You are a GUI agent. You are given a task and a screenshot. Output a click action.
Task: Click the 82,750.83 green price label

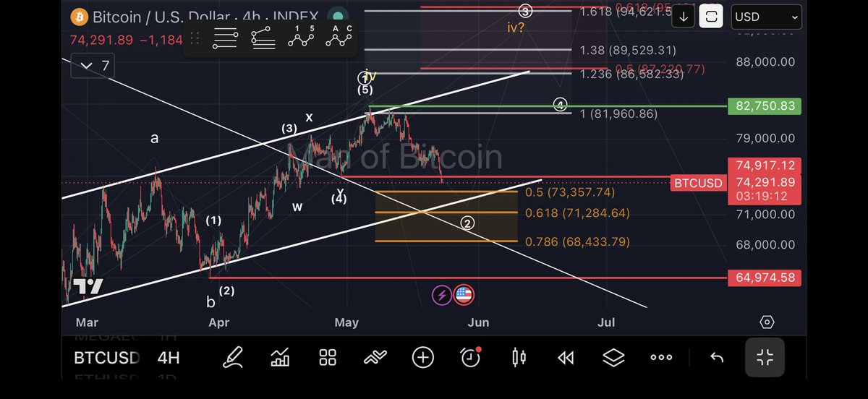tap(763, 106)
